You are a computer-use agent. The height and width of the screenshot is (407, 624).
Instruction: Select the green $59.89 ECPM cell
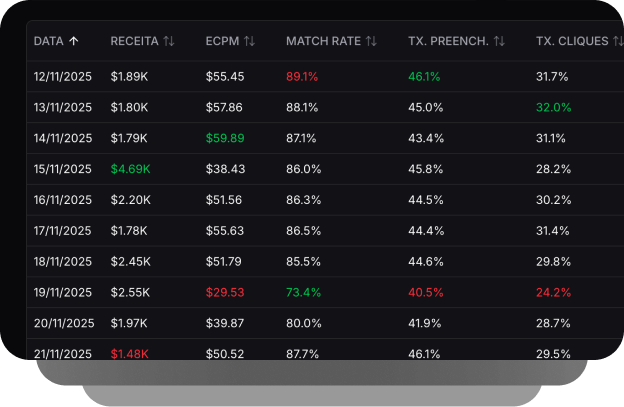click(x=225, y=138)
